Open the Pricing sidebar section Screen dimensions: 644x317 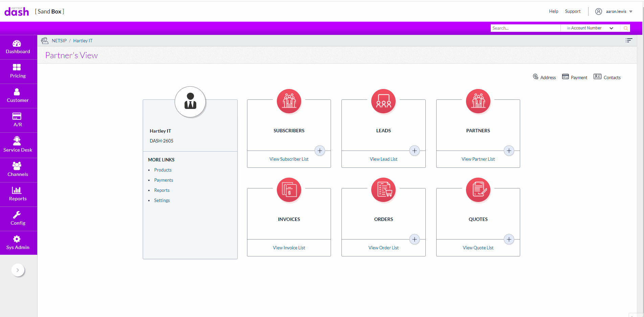coord(18,71)
